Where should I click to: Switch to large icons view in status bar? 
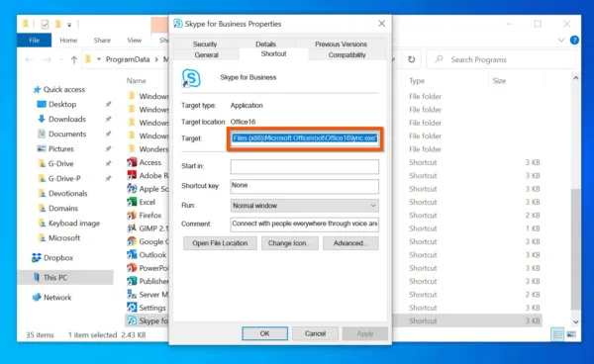[x=571, y=334]
